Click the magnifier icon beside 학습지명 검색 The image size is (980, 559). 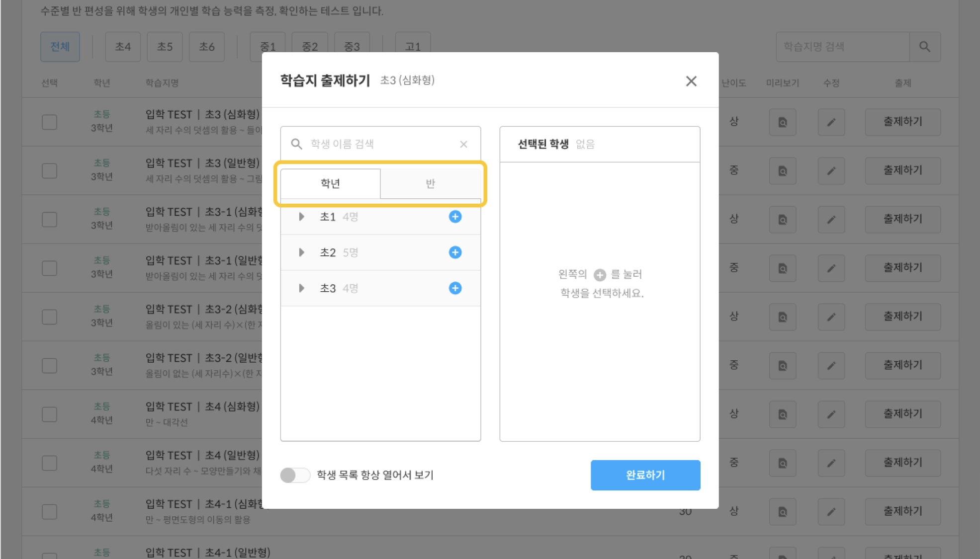924,47
